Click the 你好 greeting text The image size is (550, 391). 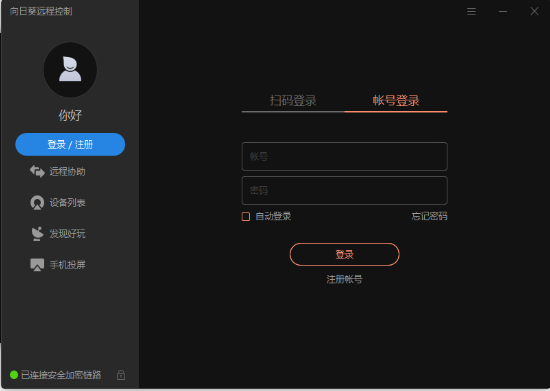(70, 115)
